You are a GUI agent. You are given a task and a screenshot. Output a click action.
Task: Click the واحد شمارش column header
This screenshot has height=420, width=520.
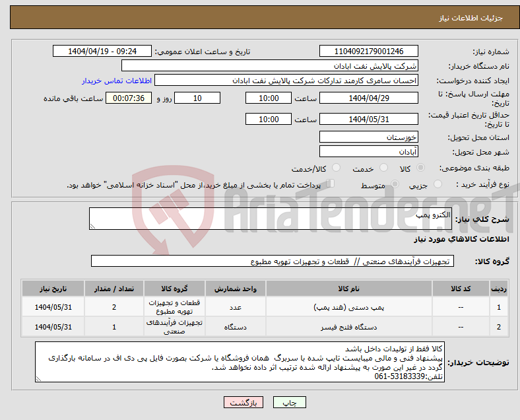click(236, 289)
